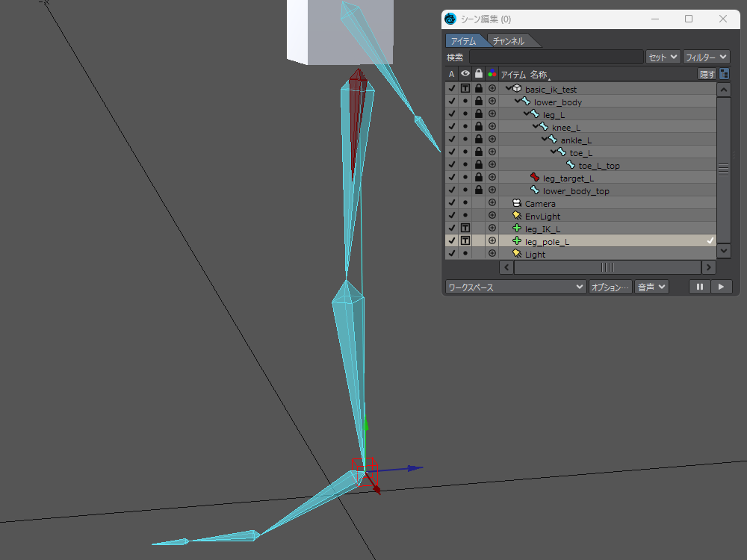Toggle the visibility dot for Light
This screenshot has height=560, width=747.
point(465,254)
